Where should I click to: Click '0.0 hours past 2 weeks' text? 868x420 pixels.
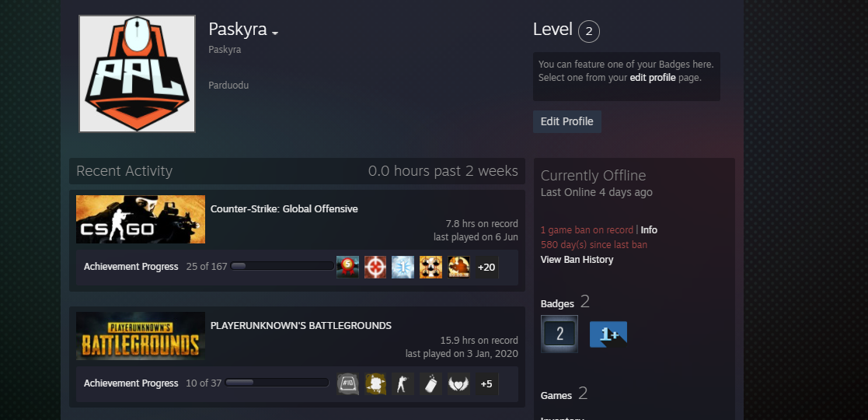tap(443, 170)
